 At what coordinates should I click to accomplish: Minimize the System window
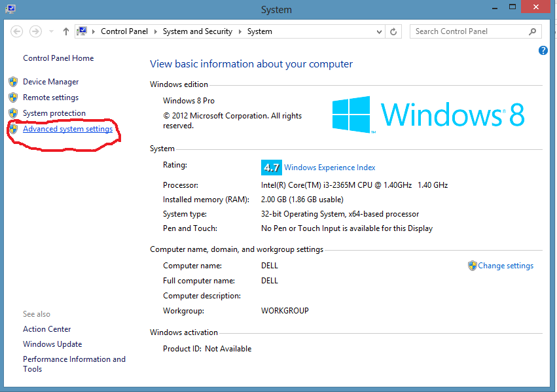coord(494,7)
